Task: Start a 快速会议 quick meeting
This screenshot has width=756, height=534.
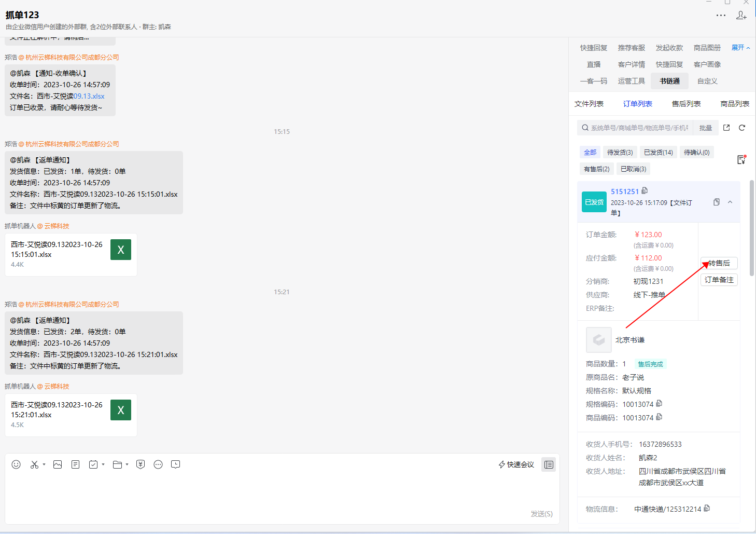Action: (516, 464)
